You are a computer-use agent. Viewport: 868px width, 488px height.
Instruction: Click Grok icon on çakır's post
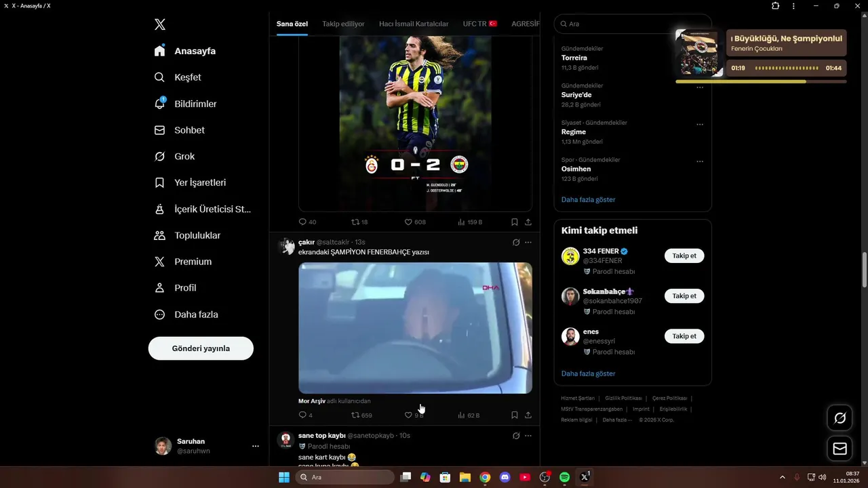coord(516,242)
